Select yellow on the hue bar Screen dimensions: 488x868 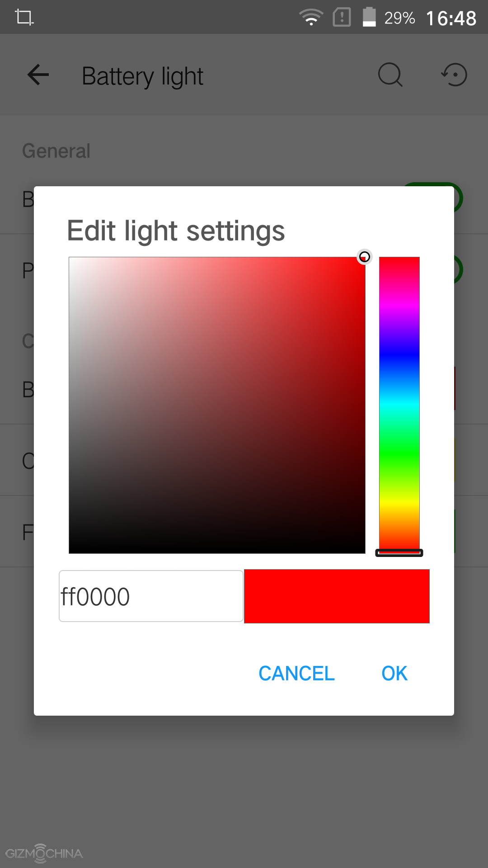coord(399,503)
